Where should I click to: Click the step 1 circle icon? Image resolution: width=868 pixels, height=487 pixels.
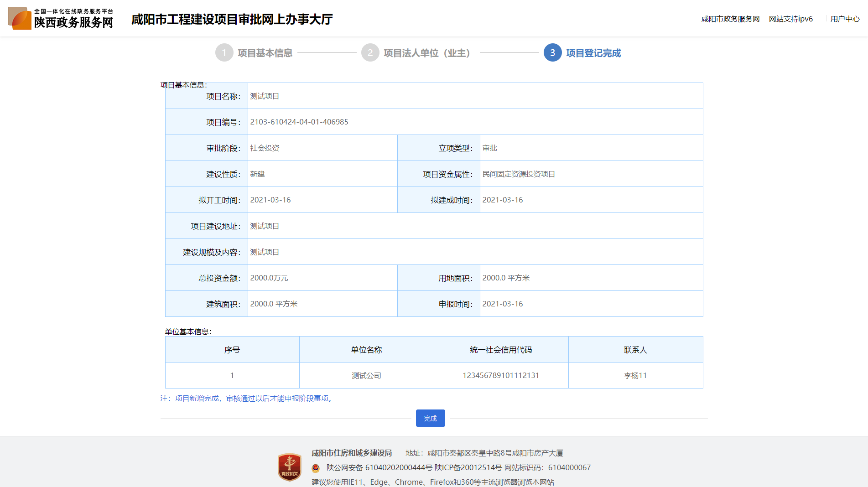224,53
